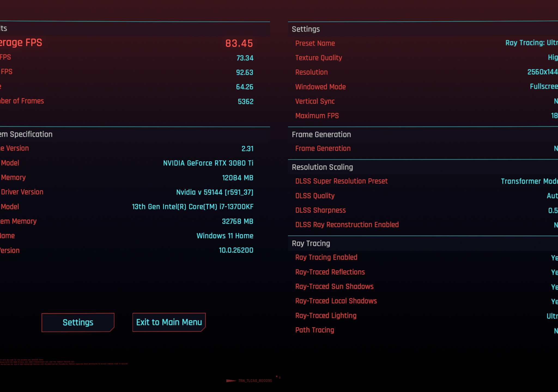Click the 73.34 FPS value
The height and width of the screenshot is (392, 558).
(x=245, y=58)
